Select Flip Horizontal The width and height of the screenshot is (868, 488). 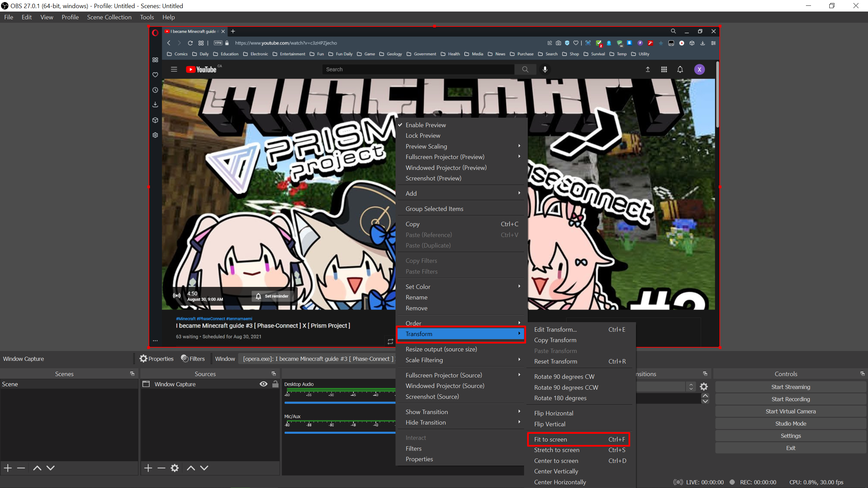coord(580,413)
